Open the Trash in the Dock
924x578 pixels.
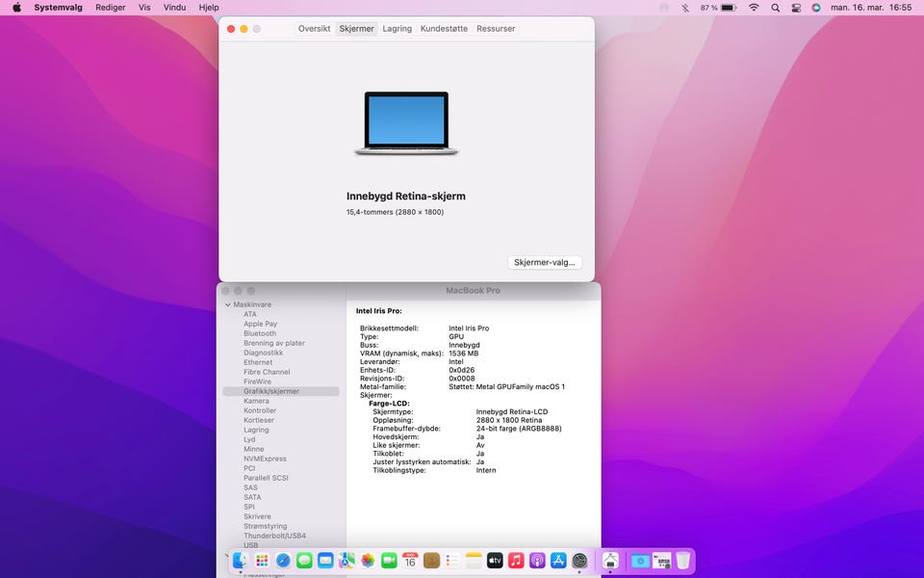click(682, 560)
